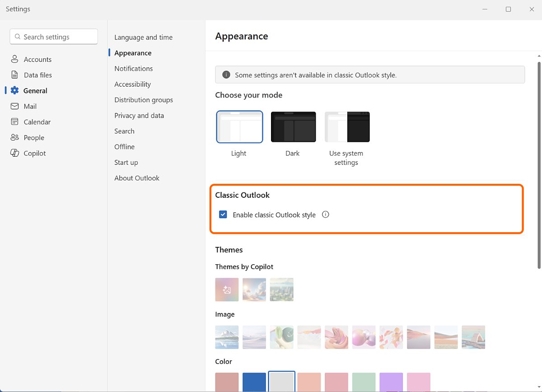This screenshot has width=542, height=392.
Task: Select the Dark mode option
Action: [293, 127]
